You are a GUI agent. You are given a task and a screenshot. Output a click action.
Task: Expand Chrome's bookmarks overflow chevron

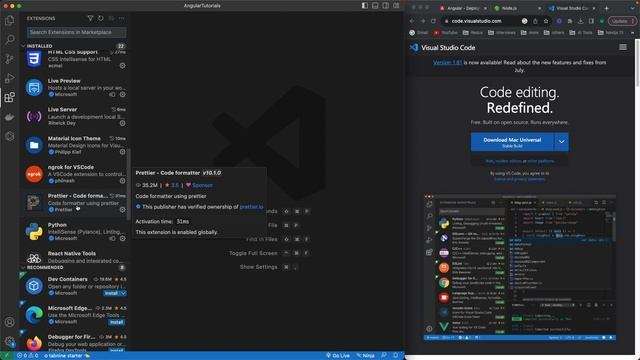point(633,33)
